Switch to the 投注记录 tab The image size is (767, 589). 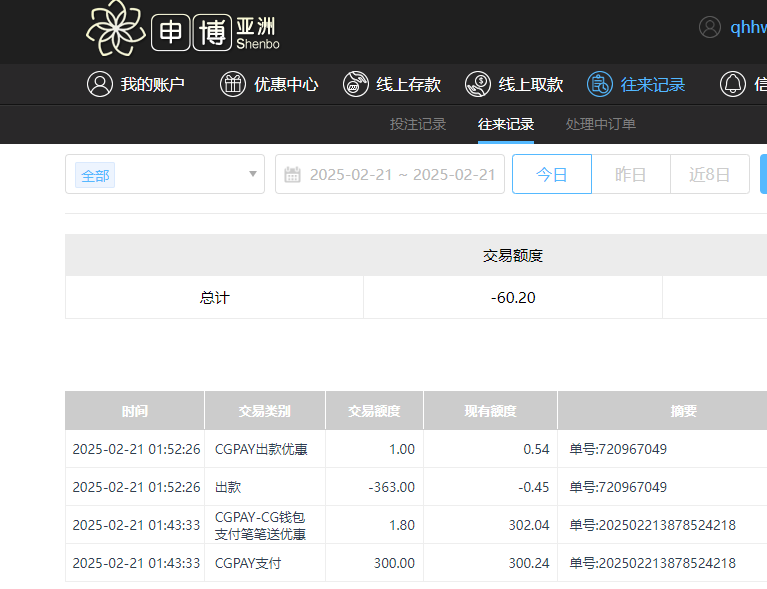417,125
